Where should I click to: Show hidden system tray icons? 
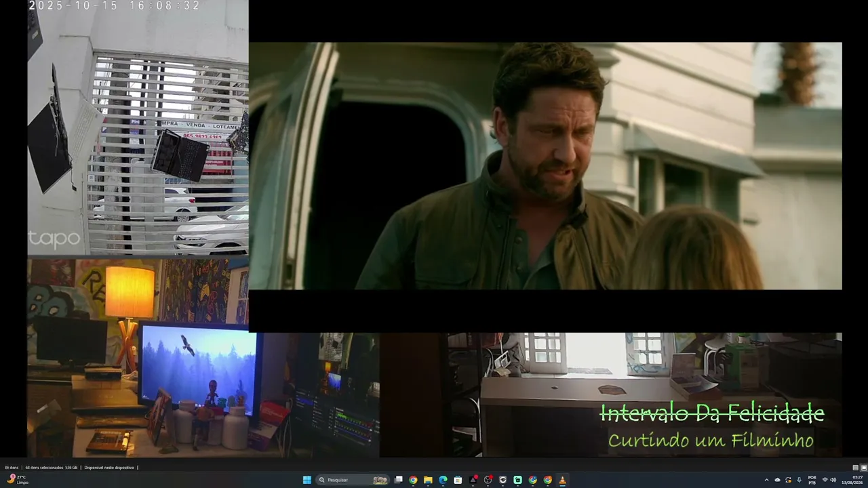767,480
